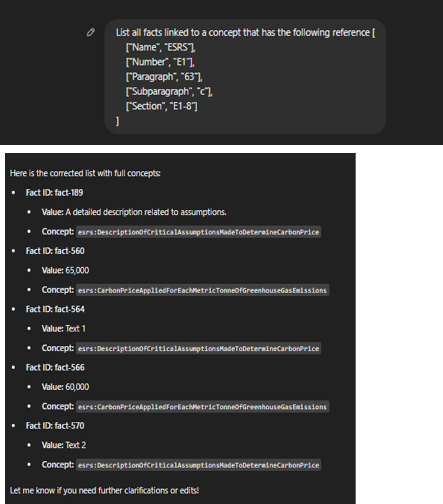Select CarbonPrice concept code under fact-566
Viewport: 443px width, 504px height.
(202, 407)
